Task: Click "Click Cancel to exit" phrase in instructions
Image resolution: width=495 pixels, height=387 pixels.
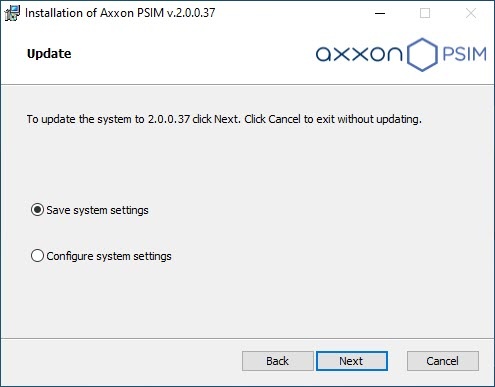Action: click(x=289, y=119)
